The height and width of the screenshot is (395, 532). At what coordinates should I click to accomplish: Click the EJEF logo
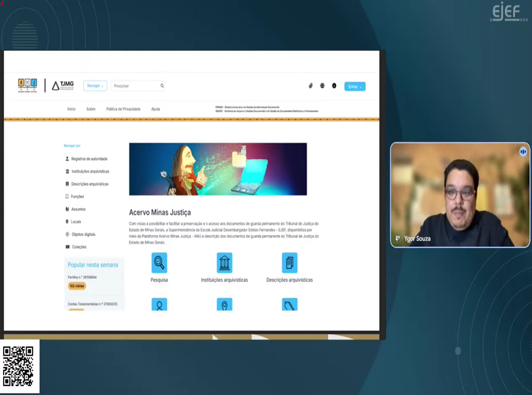(x=508, y=12)
